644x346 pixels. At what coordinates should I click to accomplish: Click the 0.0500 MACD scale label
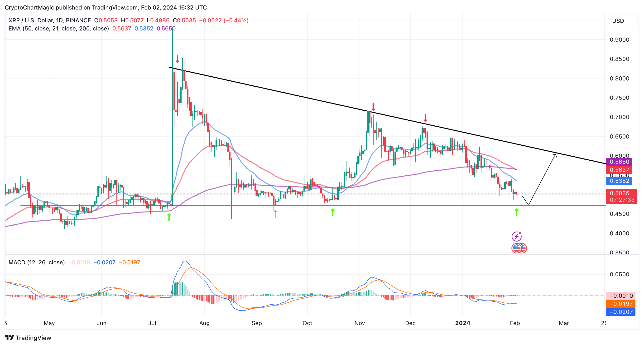[620, 274]
